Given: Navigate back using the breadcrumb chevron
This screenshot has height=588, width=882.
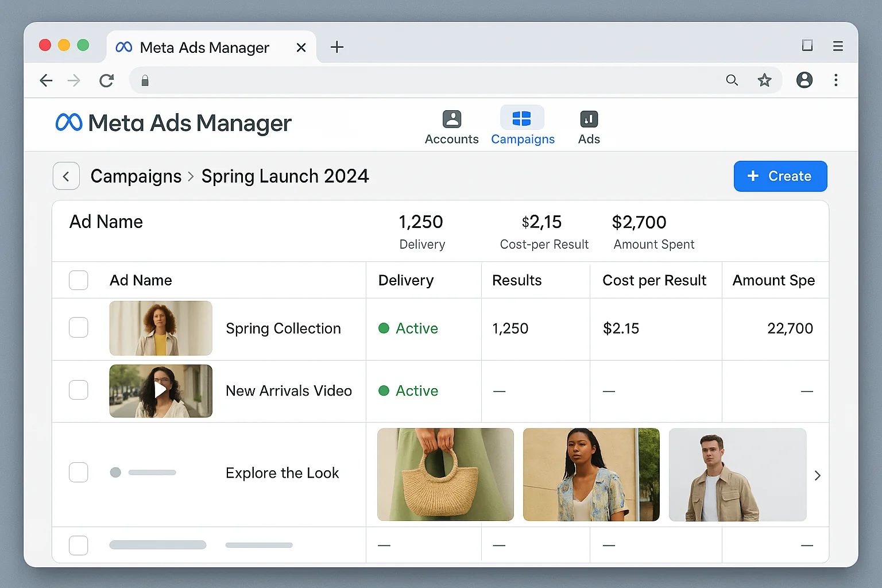Looking at the screenshot, I should [66, 176].
